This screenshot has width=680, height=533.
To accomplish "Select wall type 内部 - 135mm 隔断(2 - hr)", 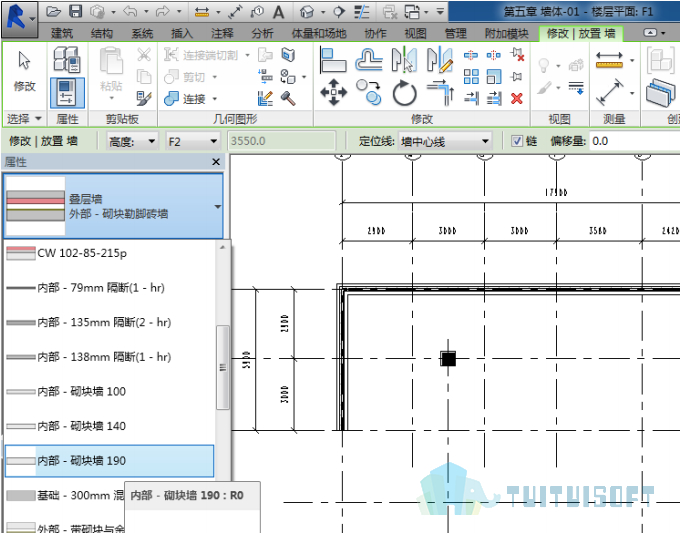I will [x=109, y=322].
